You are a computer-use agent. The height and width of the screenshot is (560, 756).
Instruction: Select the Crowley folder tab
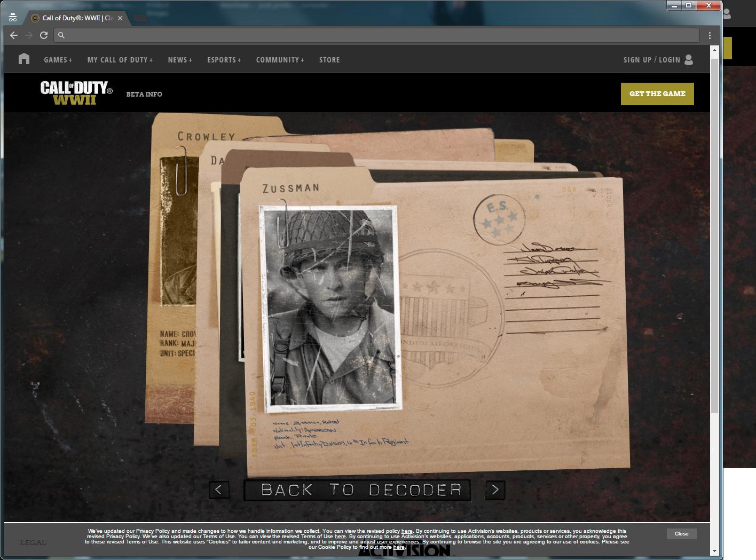(206, 136)
